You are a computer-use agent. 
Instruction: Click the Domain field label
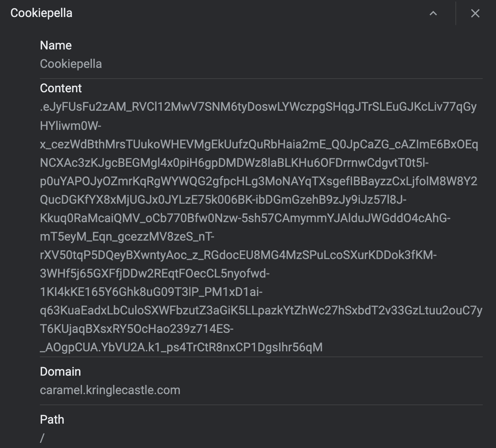pyautogui.click(x=61, y=372)
